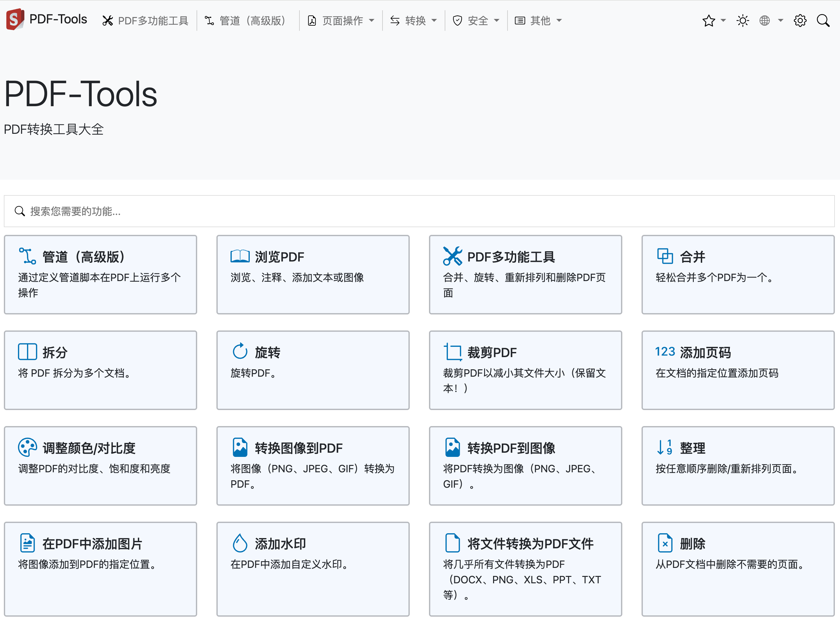This screenshot has width=840, height=625.
Task: Click the 管道（高级版）card icon
Action: (27, 256)
